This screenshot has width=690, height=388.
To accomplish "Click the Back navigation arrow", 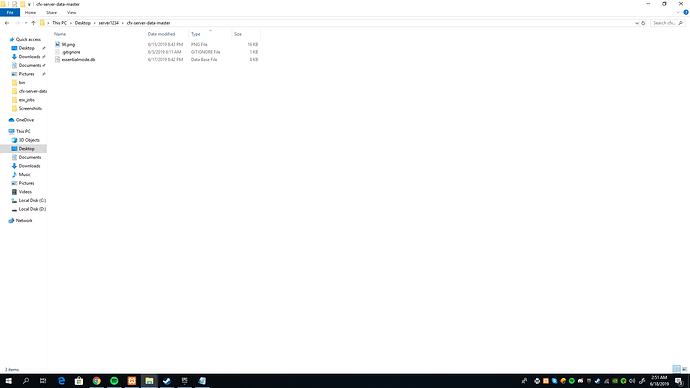I will click(7, 23).
